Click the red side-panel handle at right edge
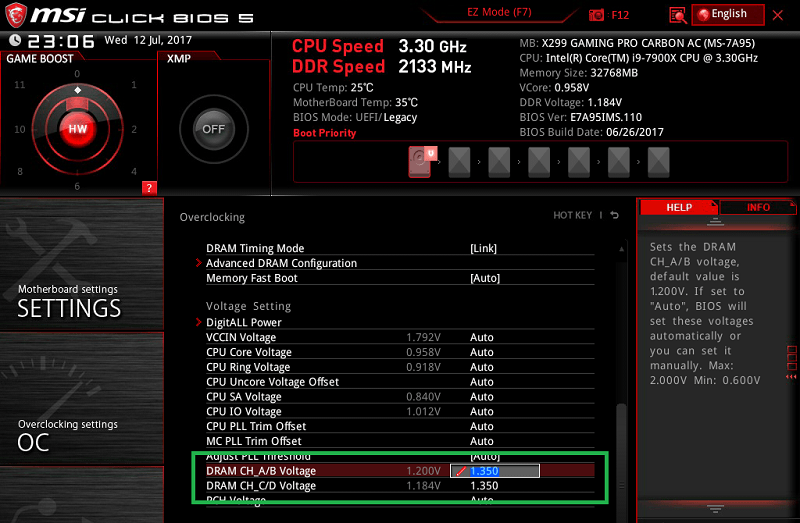800x523 pixels. (x=791, y=363)
